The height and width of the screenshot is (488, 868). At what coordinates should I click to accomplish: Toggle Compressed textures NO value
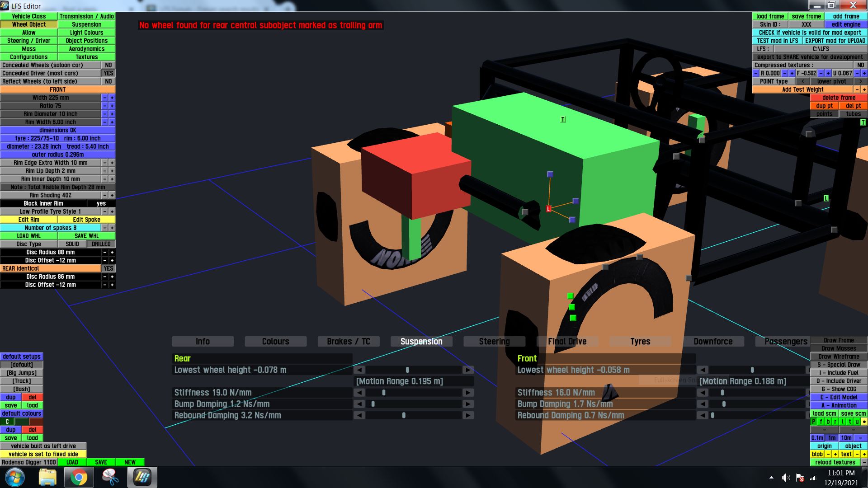click(860, 65)
